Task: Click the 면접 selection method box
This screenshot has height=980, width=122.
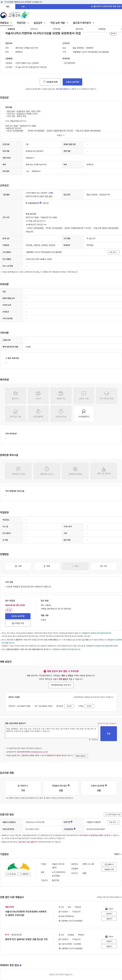Action: click(47, 566)
